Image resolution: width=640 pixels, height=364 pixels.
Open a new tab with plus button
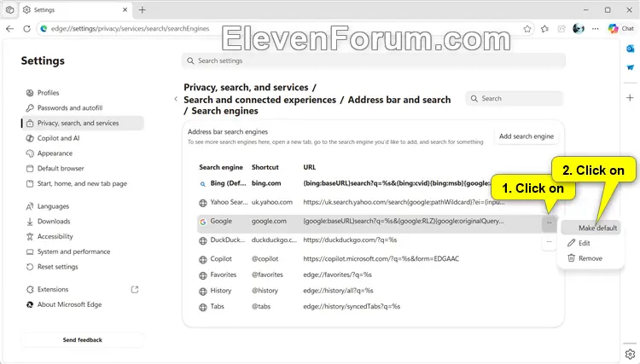click(142, 9)
